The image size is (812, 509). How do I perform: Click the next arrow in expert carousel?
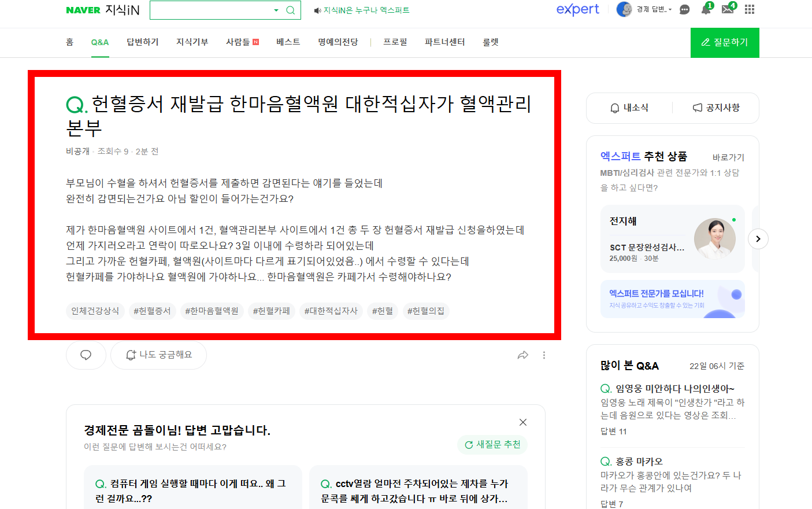pos(758,239)
